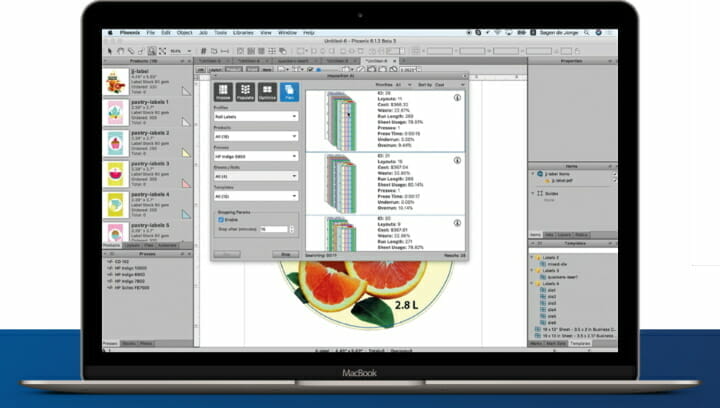
Task: Open the Phoenix application menu
Action: pyautogui.click(x=130, y=33)
